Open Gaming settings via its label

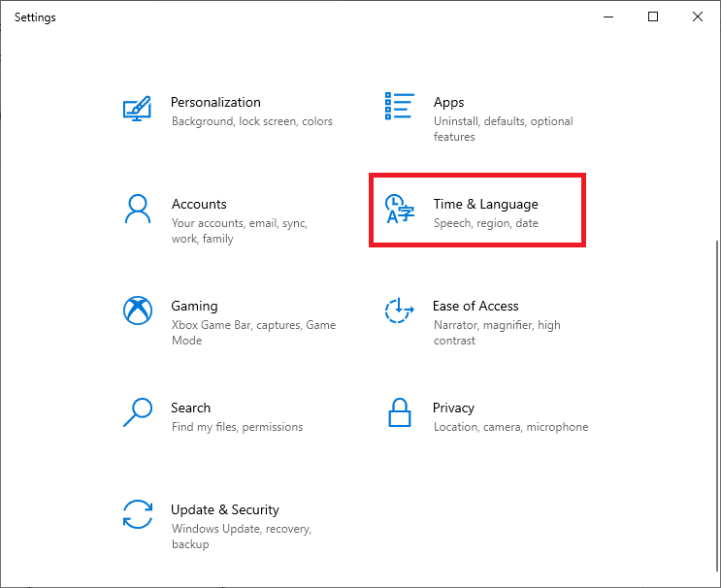tap(194, 306)
